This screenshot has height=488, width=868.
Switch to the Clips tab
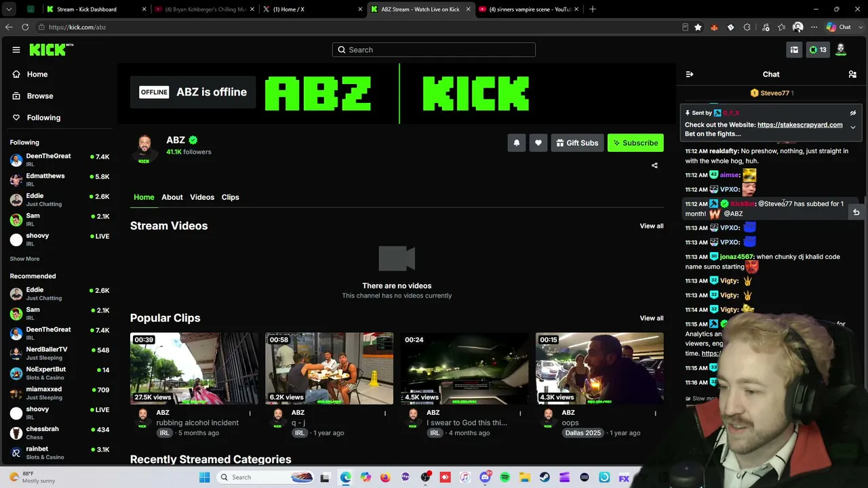(231, 197)
